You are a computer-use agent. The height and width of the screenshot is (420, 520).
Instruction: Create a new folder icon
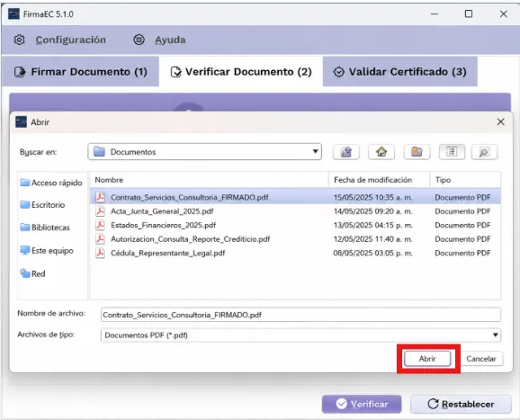(x=417, y=152)
